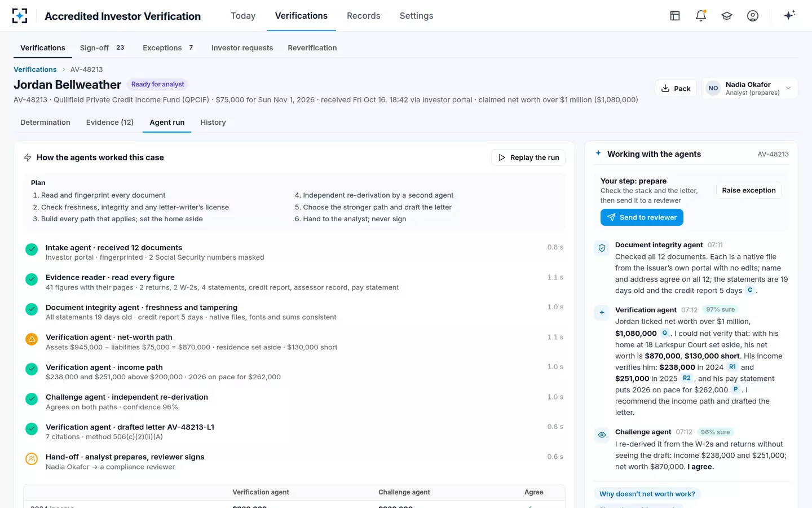Open Reverification tab
Image resolution: width=812 pixels, height=508 pixels.
[312, 48]
